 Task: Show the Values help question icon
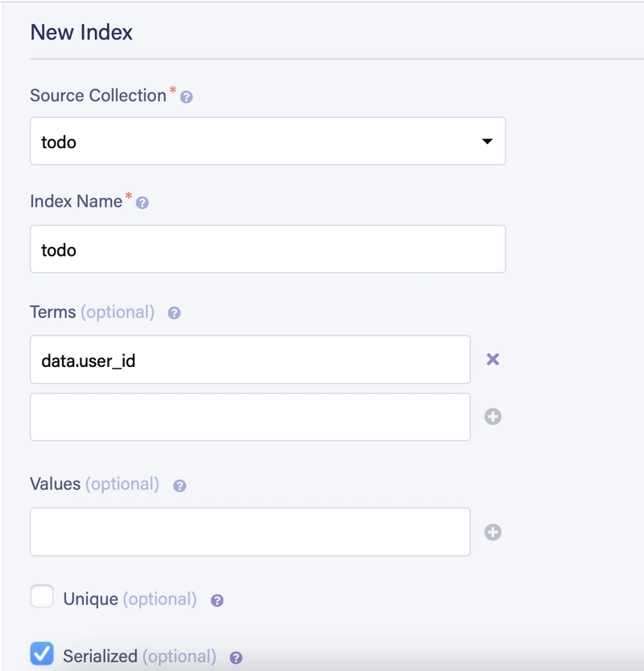[180, 486]
